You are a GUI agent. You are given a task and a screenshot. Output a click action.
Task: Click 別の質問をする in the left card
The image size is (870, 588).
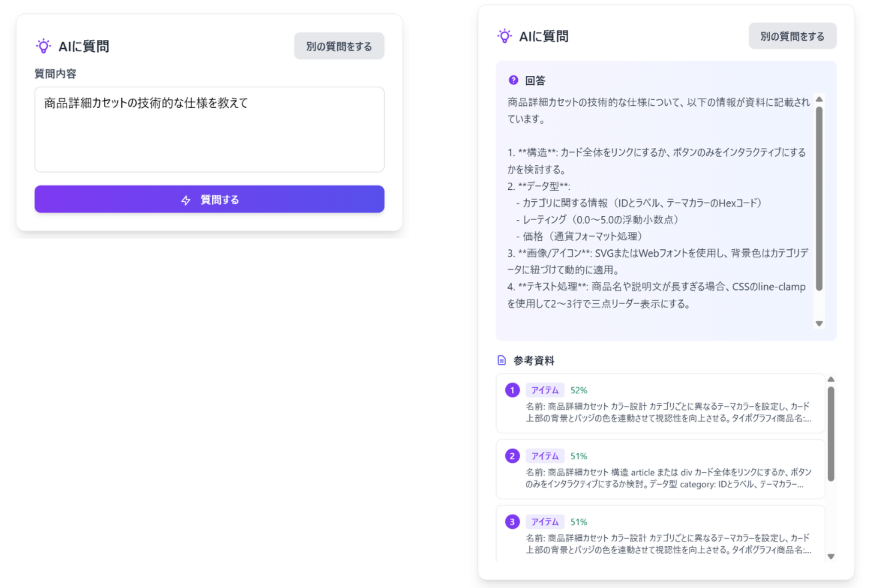(x=339, y=46)
